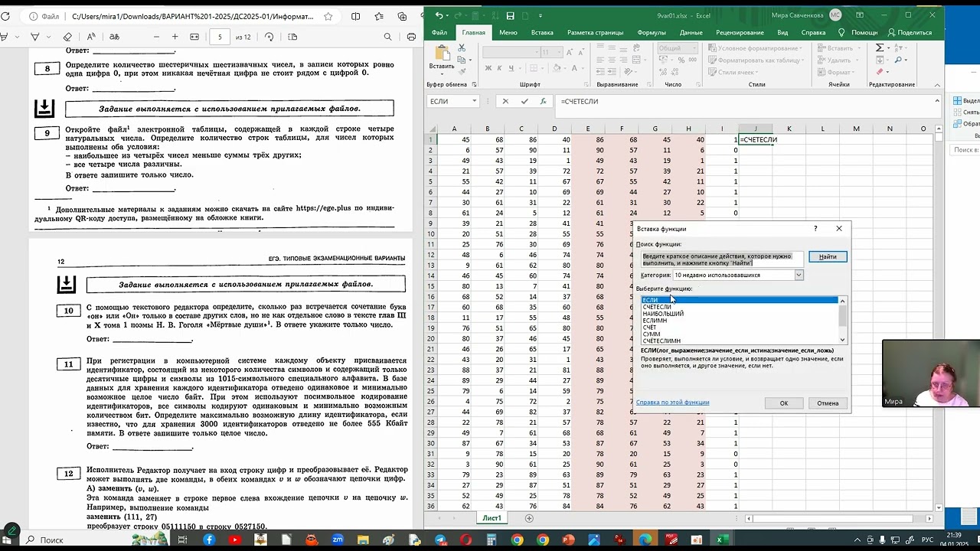Click the Excel vertical scrollbar

[x=938, y=318]
